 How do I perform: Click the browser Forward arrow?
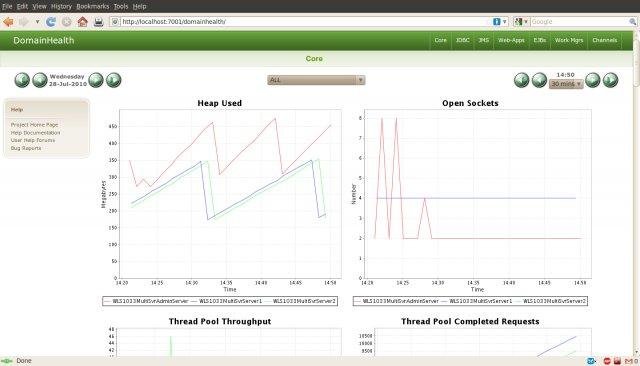(x=24, y=22)
